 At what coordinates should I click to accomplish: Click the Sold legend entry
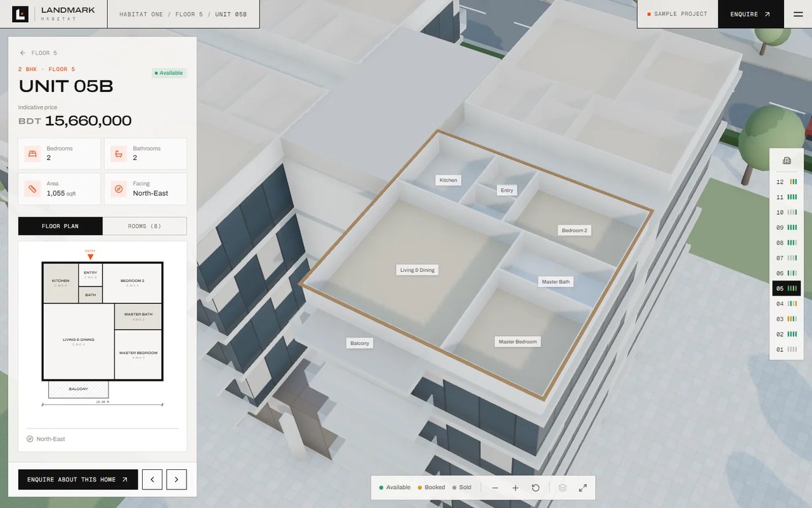(462, 488)
